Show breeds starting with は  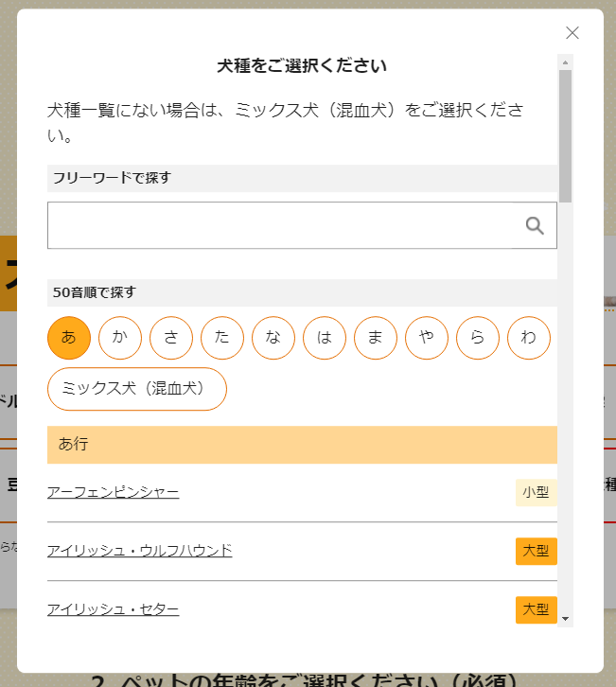[325, 338]
